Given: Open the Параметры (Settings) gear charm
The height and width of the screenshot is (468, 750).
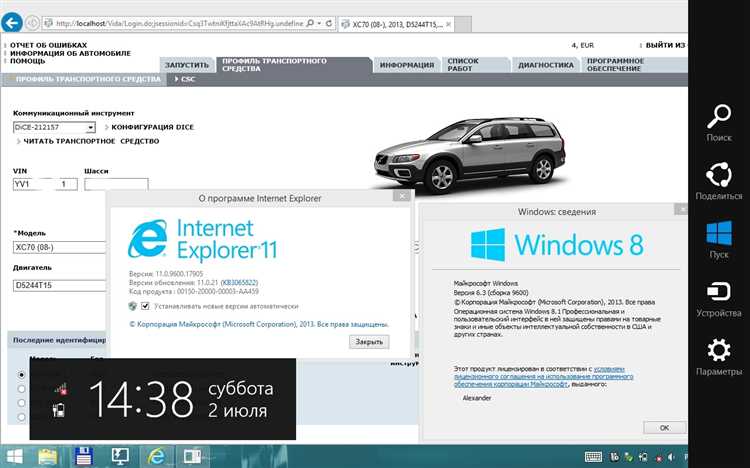Looking at the screenshot, I should 719,357.
